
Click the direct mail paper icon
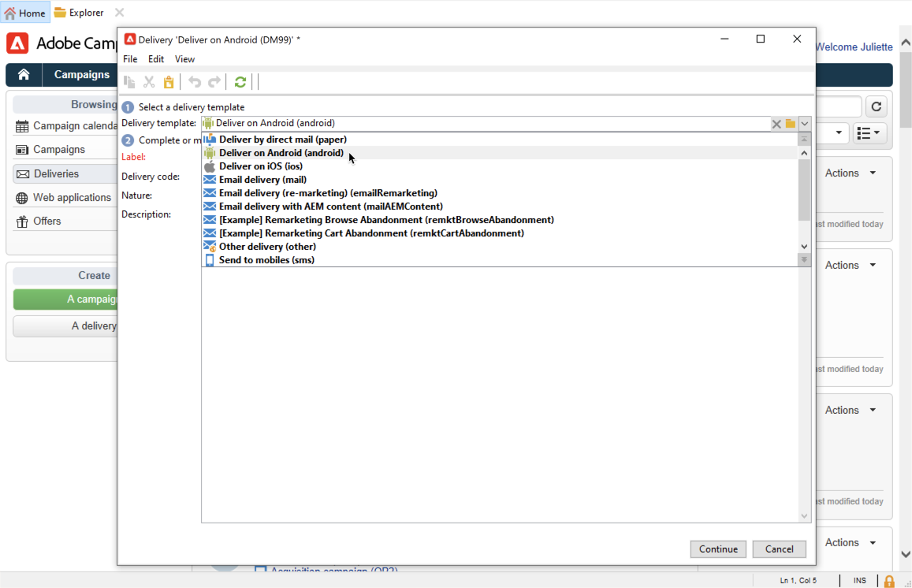click(x=210, y=140)
